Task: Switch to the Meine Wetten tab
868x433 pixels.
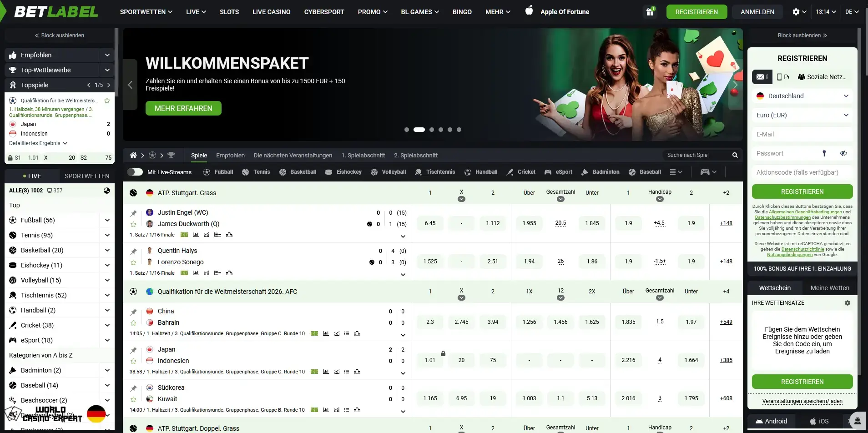Action: coord(830,288)
